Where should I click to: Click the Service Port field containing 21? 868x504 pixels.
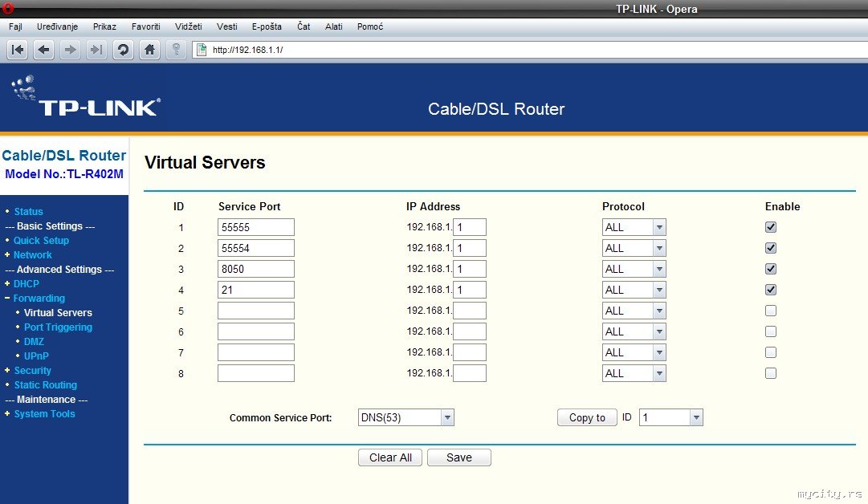256,290
